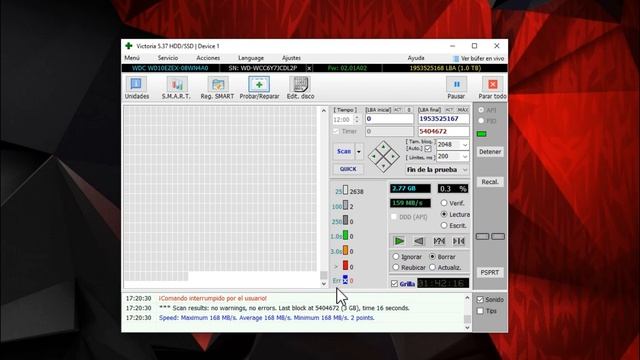Click the Recal. button
Screen dimensions: 640x360
click(490, 182)
